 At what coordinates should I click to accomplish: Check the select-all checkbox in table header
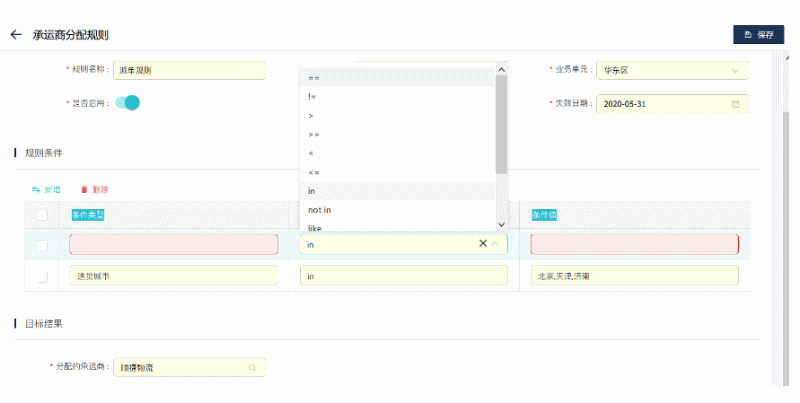(42, 215)
